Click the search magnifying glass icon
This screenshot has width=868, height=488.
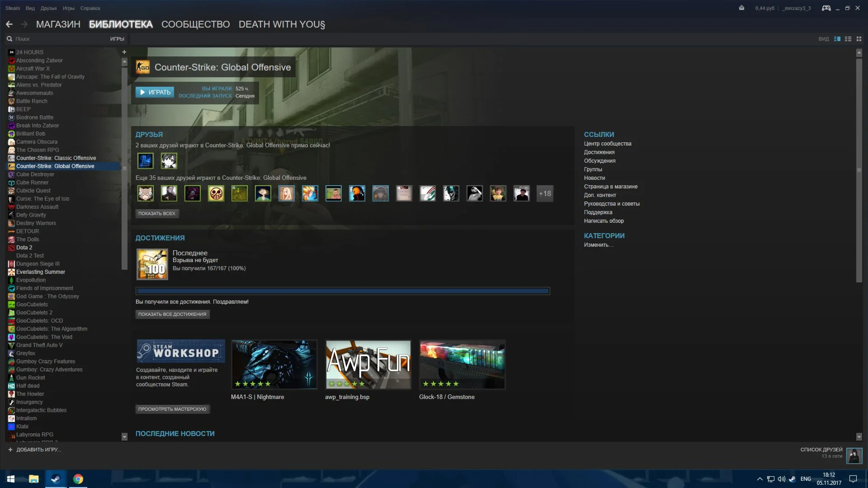click(x=9, y=39)
